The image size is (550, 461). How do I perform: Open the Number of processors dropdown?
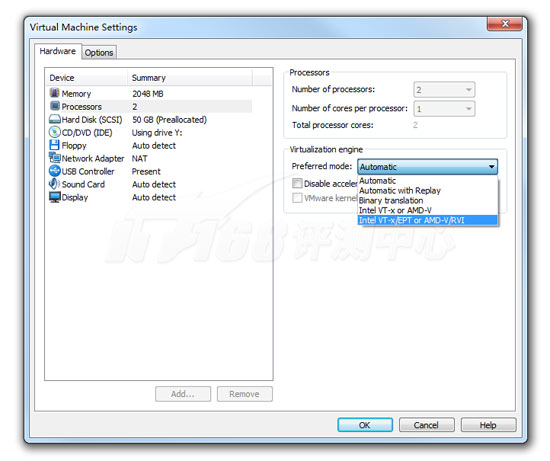[444, 90]
